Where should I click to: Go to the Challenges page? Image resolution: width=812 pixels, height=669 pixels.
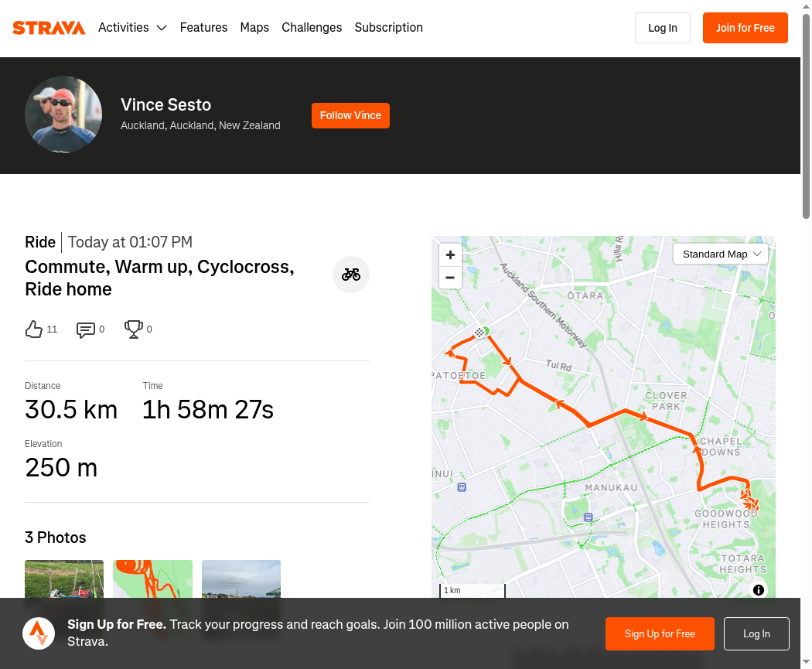[312, 28]
